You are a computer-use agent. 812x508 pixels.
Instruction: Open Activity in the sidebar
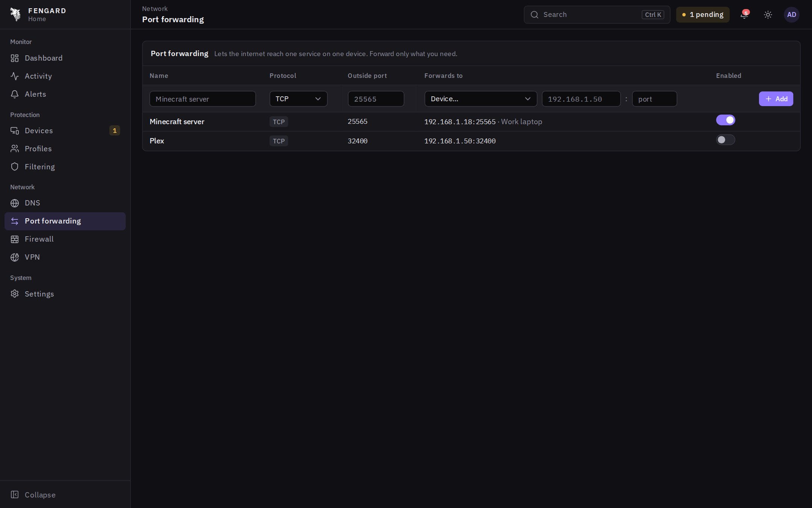pos(65,76)
